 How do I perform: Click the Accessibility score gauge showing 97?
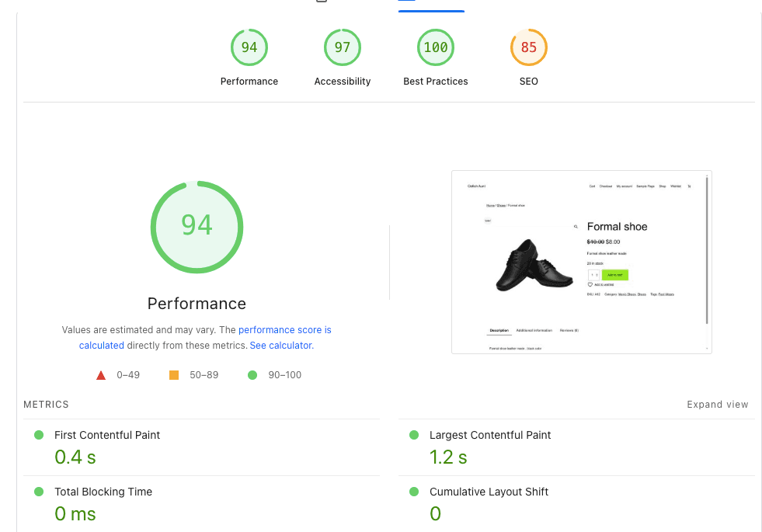pos(342,47)
